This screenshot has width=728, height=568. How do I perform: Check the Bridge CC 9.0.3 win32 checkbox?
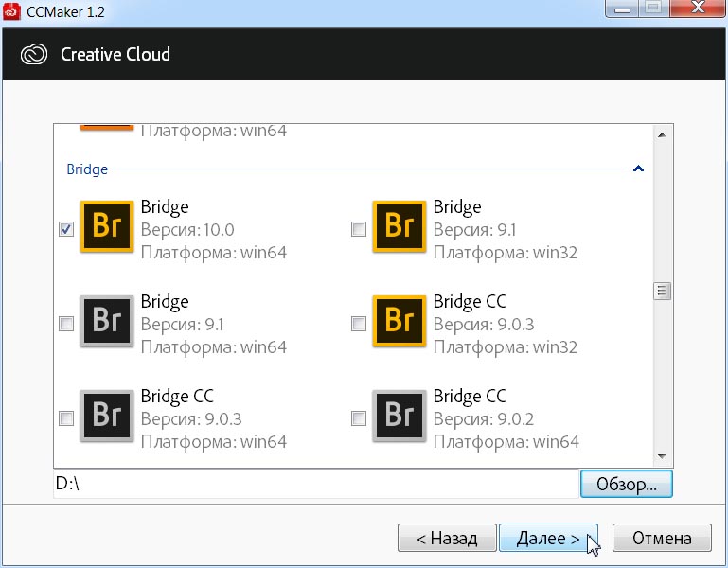(x=359, y=324)
